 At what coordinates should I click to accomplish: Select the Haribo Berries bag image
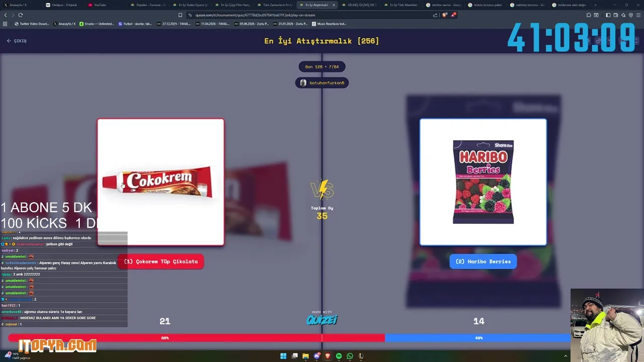click(483, 182)
